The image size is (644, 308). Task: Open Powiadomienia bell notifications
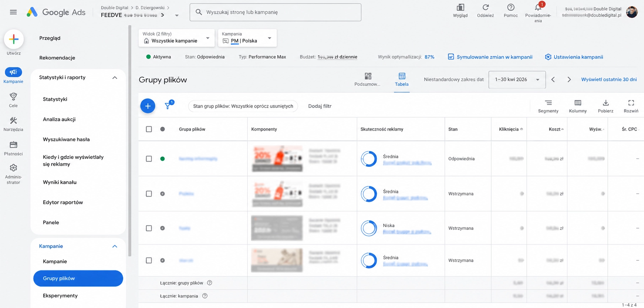click(x=538, y=7)
